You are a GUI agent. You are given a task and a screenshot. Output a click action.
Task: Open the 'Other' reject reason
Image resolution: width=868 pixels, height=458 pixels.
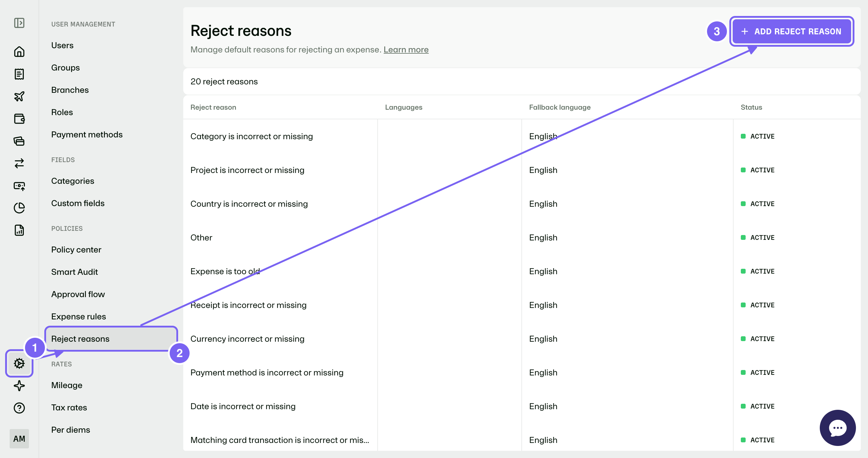tap(522, 237)
